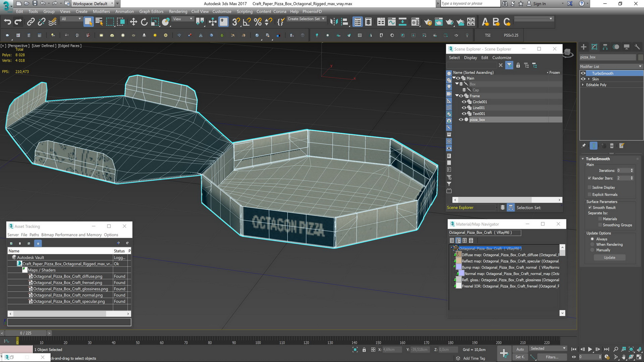Click the Redo arrow in the main toolbar
Screen dimensions: 644x362
tap(18, 22)
